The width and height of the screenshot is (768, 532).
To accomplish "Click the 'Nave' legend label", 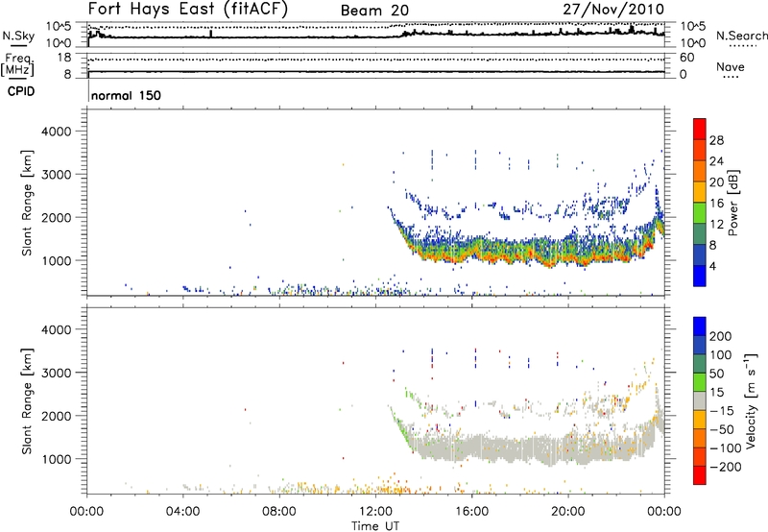I will click(731, 67).
